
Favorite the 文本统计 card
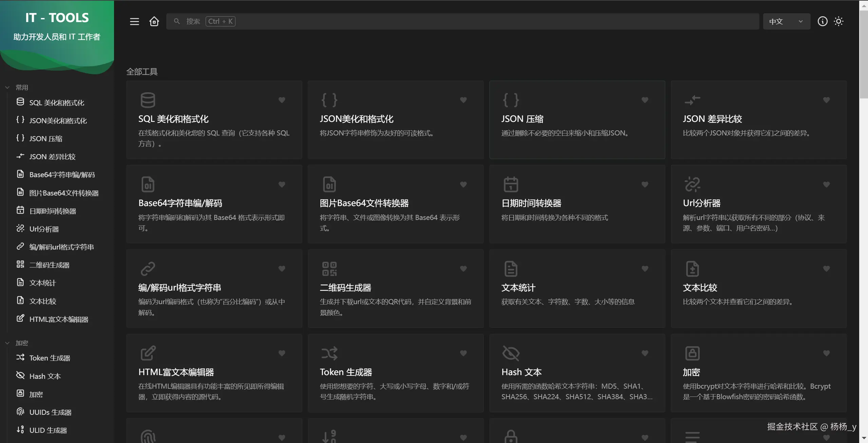pyautogui.click(x=645, y=269)
